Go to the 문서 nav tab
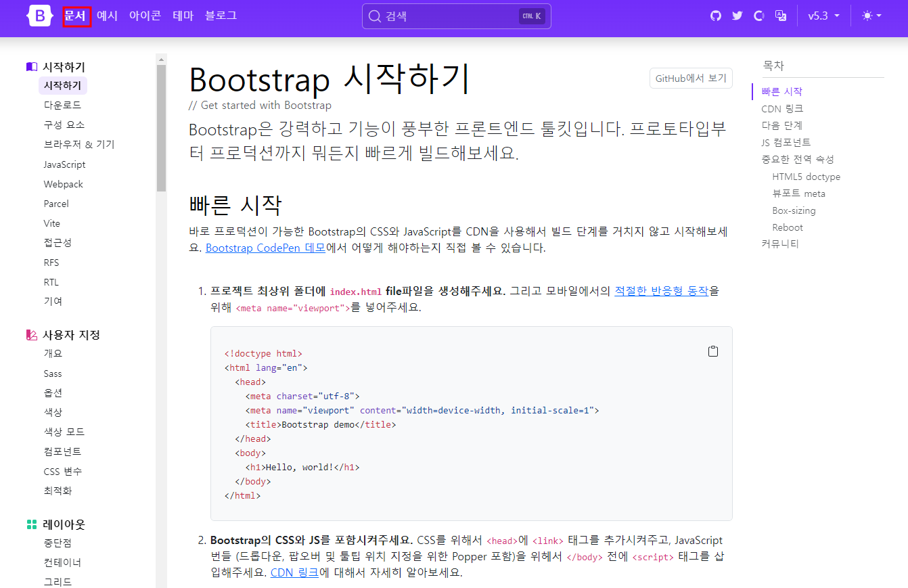908x588 pixels. 76,16
